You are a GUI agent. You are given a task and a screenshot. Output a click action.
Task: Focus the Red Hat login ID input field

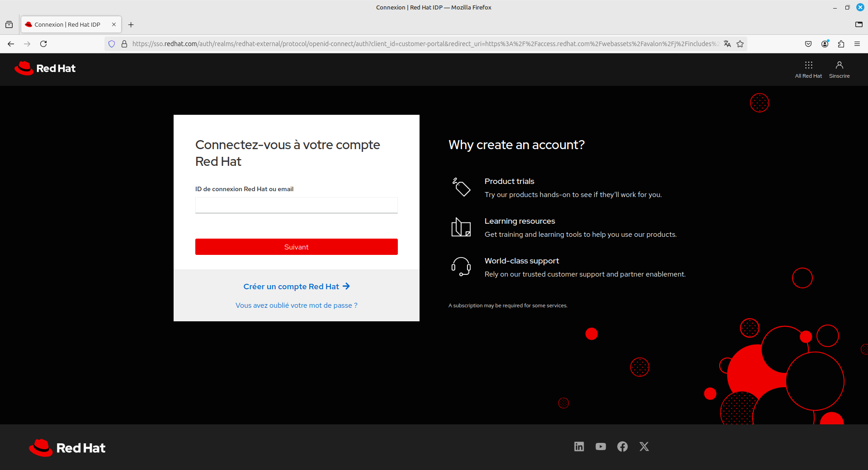297,205
